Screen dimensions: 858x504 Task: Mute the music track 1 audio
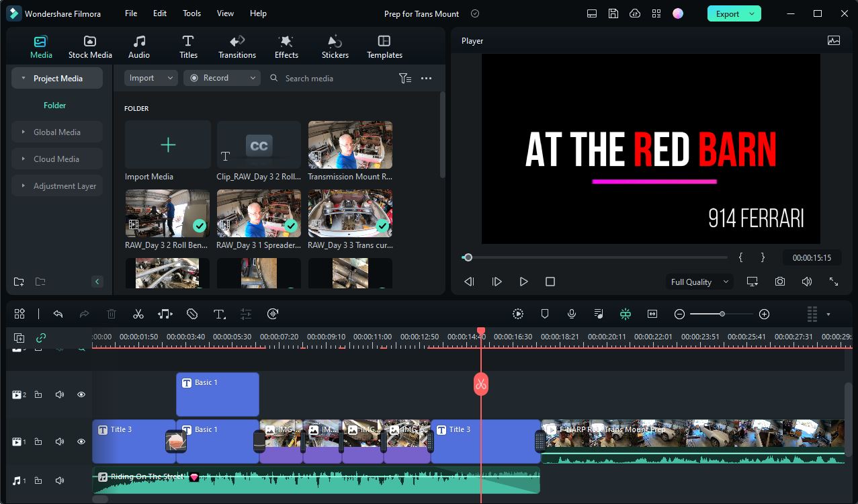click(x=60, y=480)
